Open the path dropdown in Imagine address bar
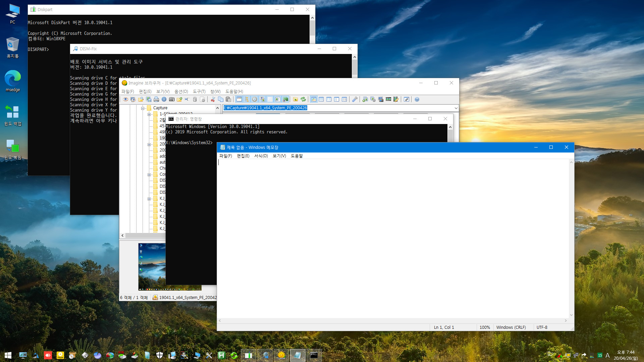The image size is (644, 362). coord(456,108)
